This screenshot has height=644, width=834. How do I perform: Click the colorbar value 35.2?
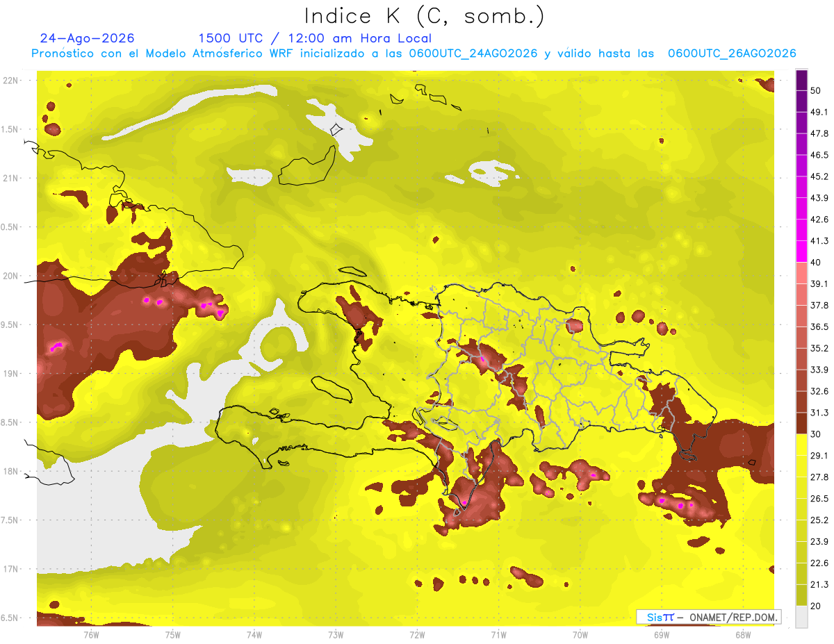pos(819,348)
